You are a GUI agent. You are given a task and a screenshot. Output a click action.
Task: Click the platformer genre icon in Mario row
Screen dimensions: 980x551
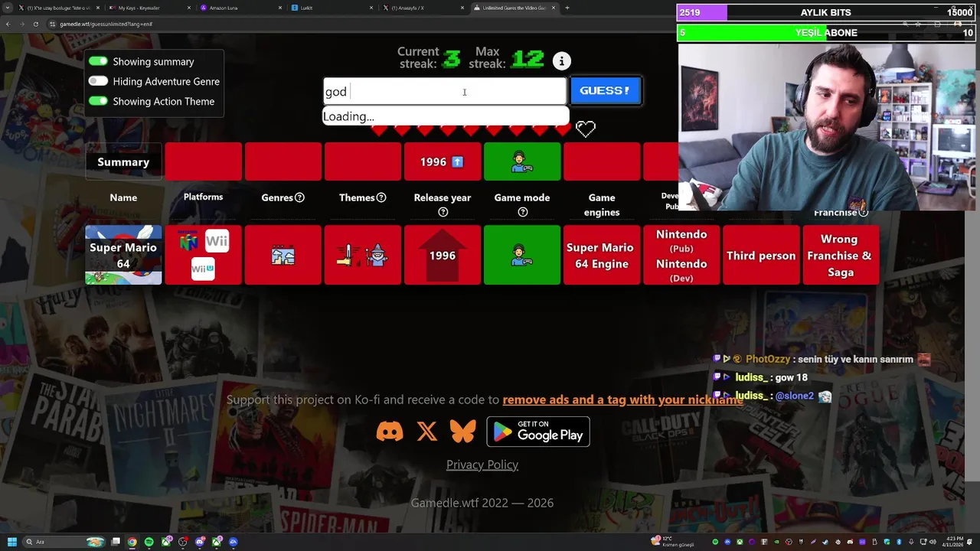click(x=283, y=256)
